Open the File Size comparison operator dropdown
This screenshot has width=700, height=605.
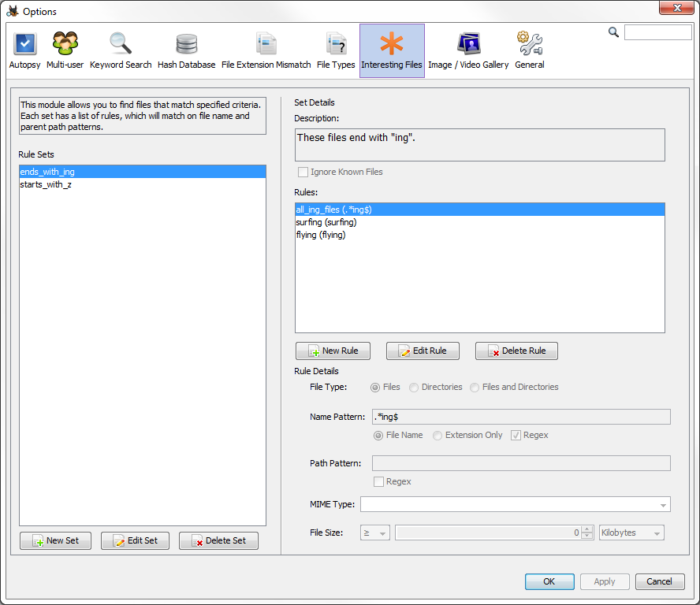pyautogui.click(x=375, y=533)
